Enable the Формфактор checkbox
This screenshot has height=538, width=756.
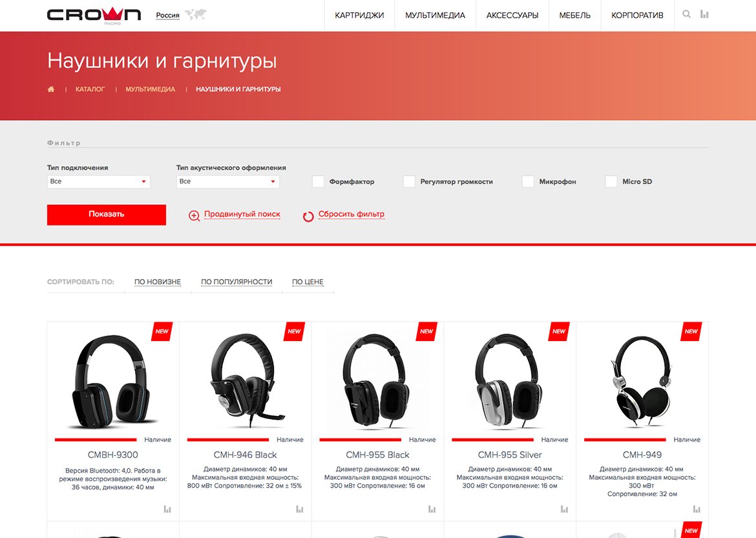(x=318, y=181)
